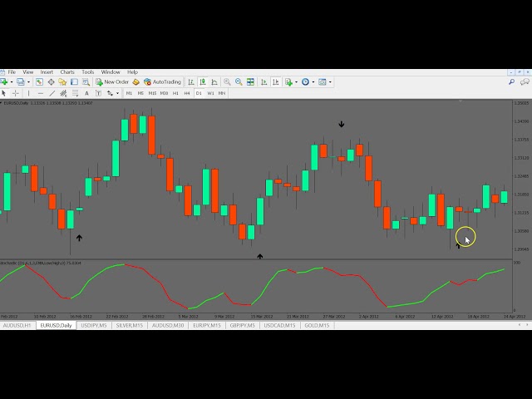Expand the new chart dropdown arrow
Viewport: 532px width, 399px height.
[x=11, y=82]
